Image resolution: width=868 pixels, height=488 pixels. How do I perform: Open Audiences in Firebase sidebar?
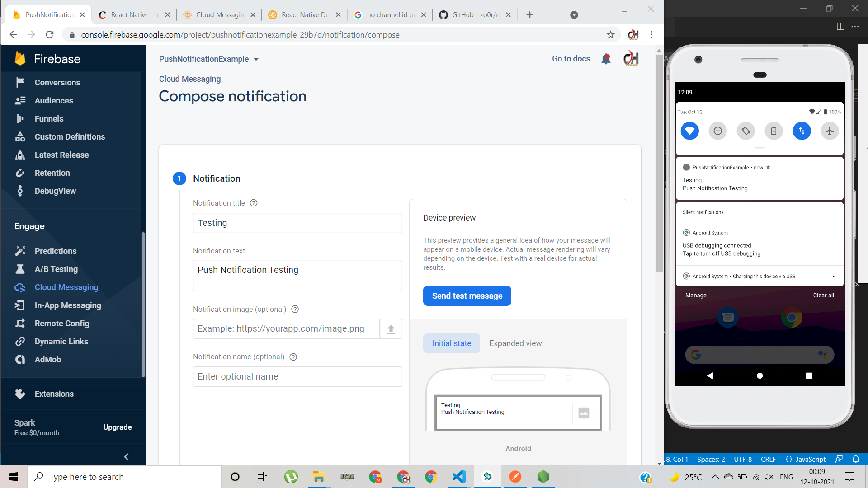click(x=54, y=101)
